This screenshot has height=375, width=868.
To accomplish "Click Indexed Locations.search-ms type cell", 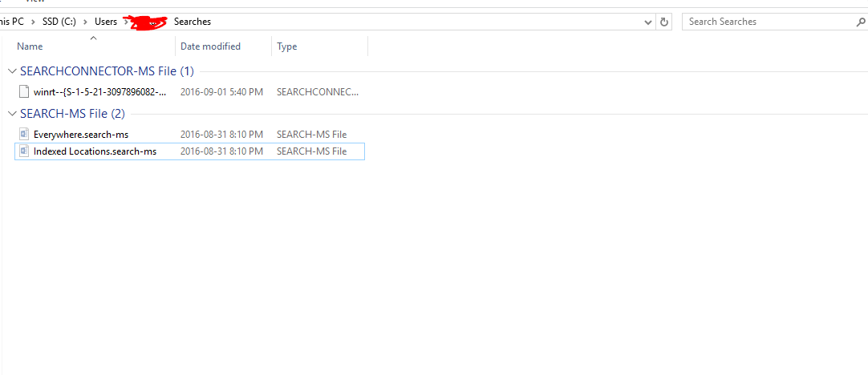I will [x=311, y=151].
